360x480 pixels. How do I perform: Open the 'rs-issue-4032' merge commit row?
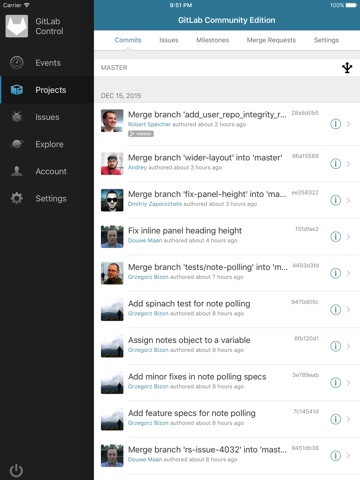(227, 455)
